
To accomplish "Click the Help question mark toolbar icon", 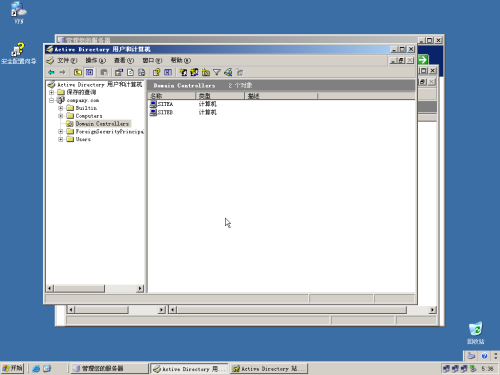I will click(156, 72).
